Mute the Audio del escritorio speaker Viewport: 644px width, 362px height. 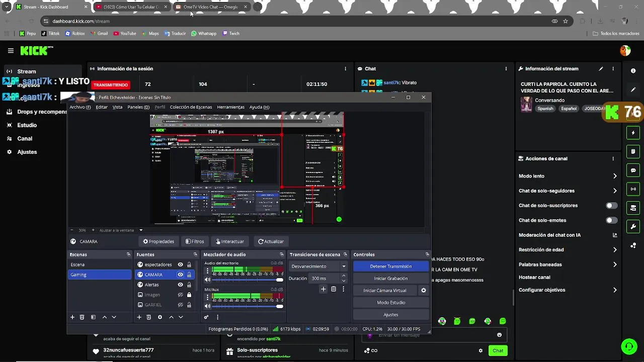[x=207, y=280]
